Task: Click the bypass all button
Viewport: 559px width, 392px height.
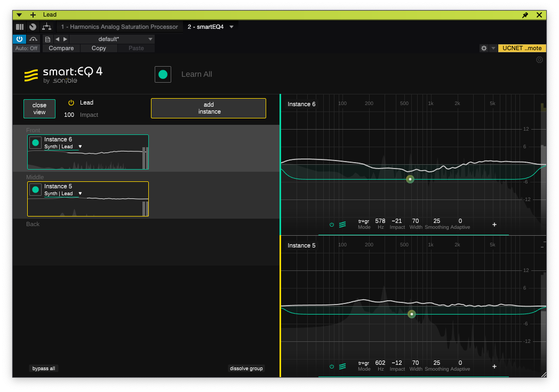Action: (x=44, y=369)
